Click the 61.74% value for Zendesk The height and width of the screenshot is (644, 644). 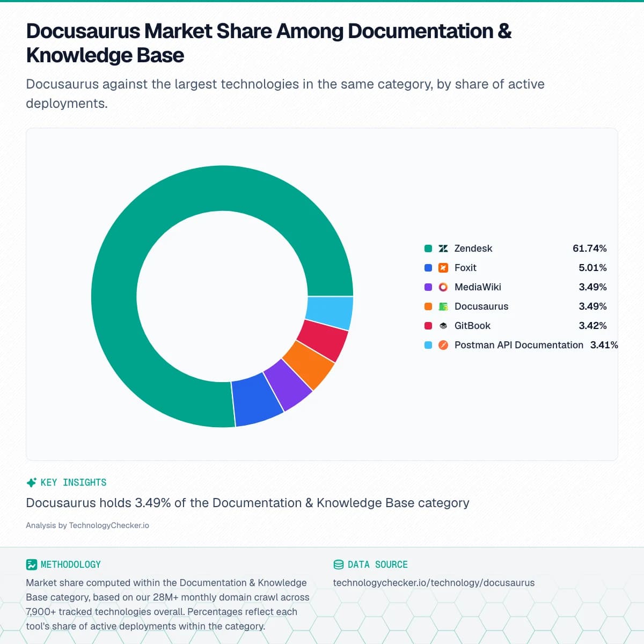click(x=590, y=248)
